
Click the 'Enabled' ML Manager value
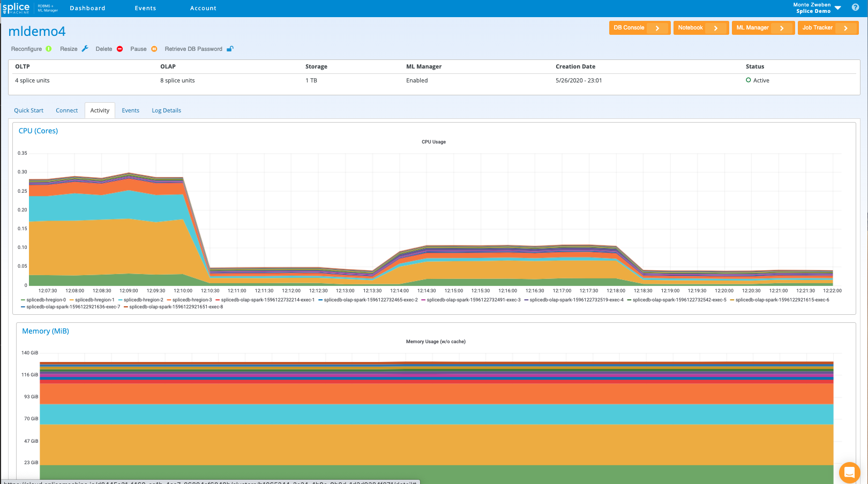[x=417, y=80]
